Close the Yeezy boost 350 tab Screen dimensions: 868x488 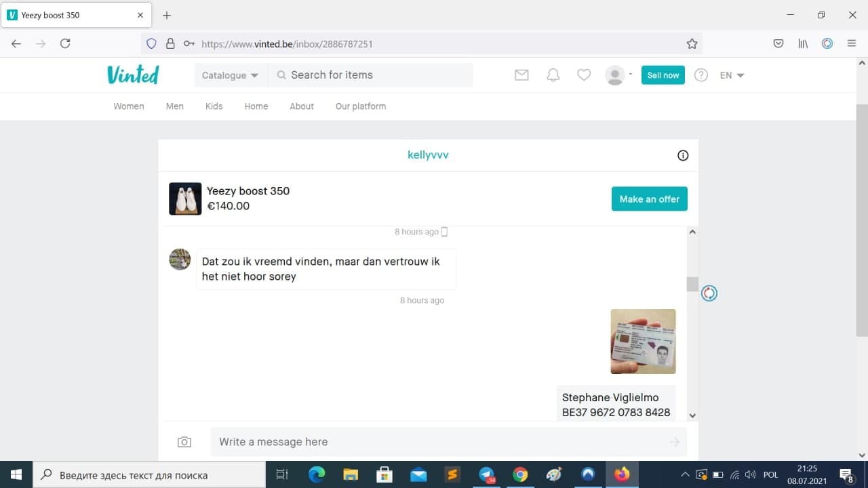tap(140, 15)
